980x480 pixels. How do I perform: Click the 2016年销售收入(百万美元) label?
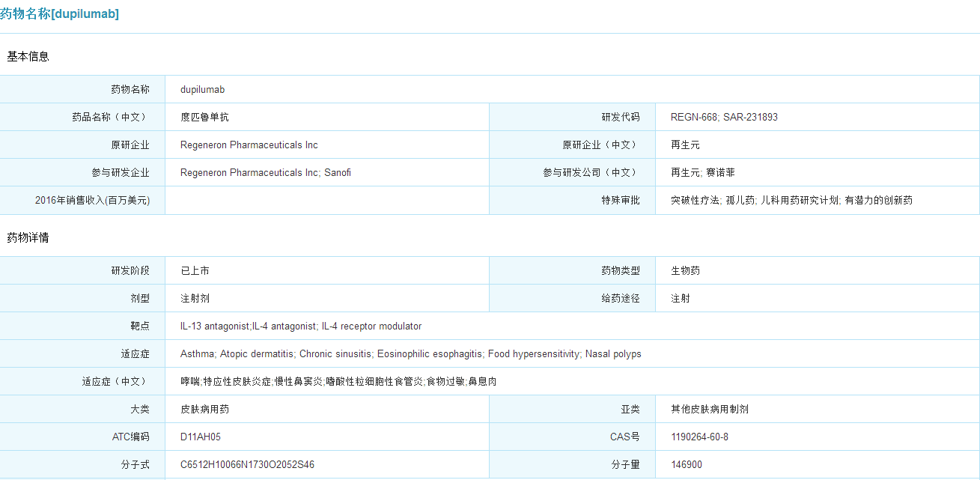coord(92,200)
